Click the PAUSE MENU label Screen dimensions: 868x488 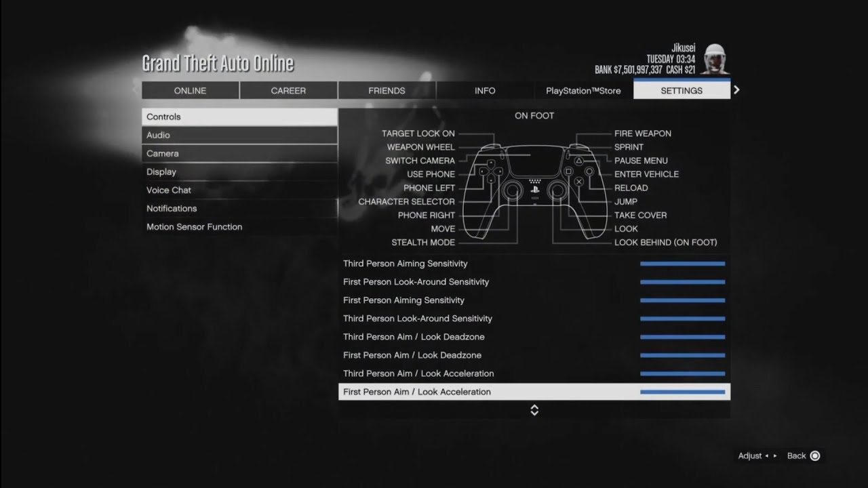641,161
